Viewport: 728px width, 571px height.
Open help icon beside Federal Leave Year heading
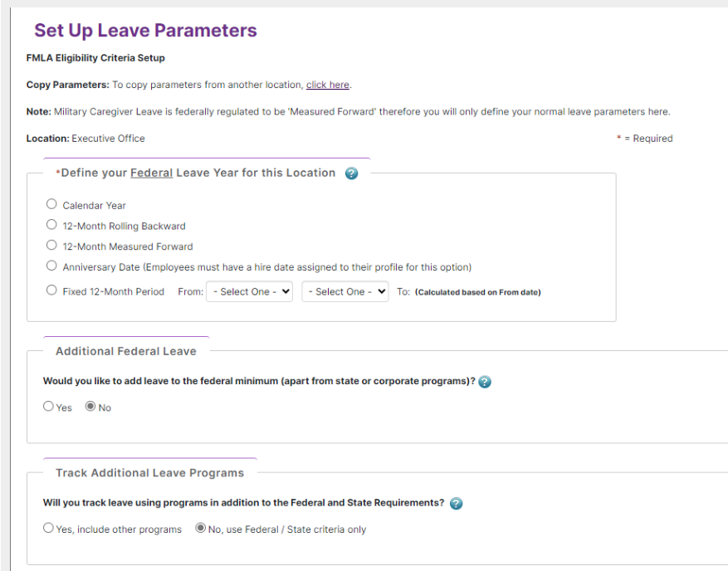pos(351,173)
